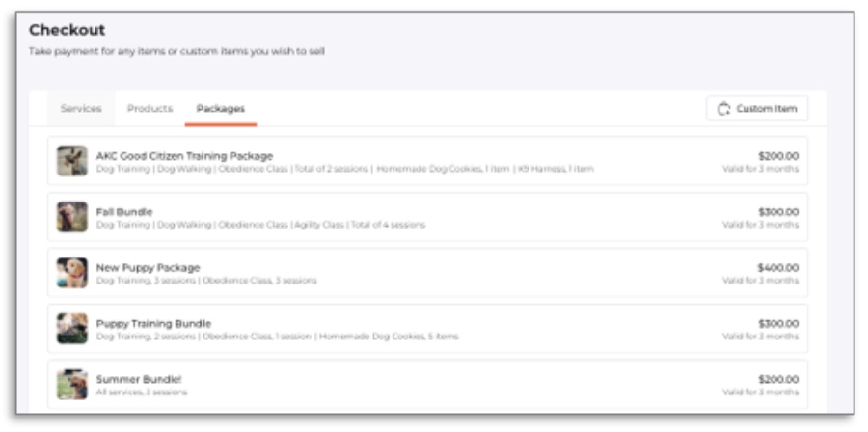Select the Packages tab
This screenshot has height=432, width=868.
pyautogui.click(x=220, y=109)
